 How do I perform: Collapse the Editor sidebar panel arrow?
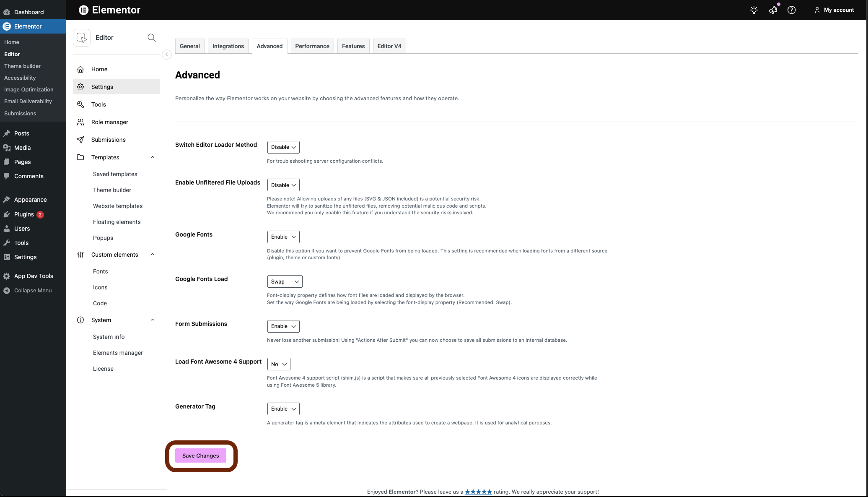coord(166,55)
